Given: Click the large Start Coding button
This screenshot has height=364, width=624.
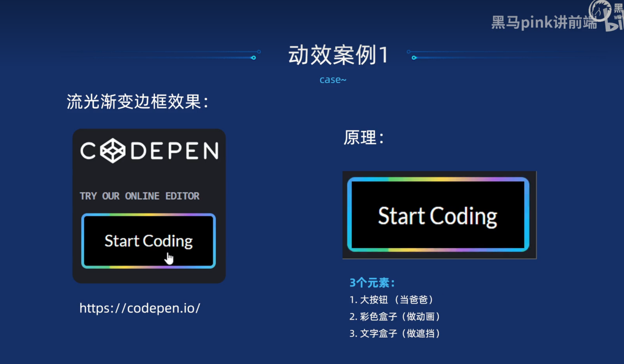Looking at the screenshot, I should point(438,216).
